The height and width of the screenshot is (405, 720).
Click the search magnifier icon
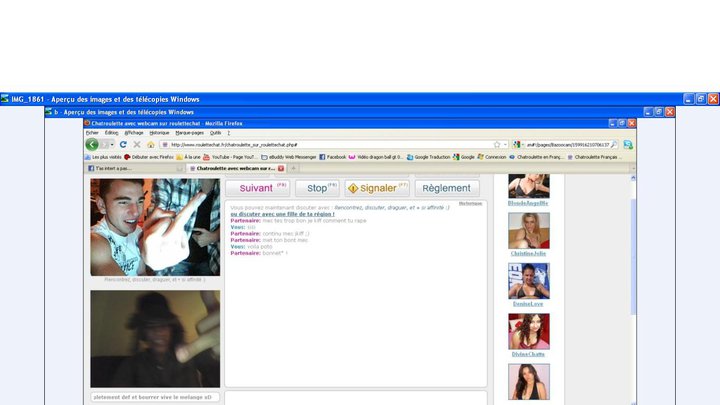click(613, 144)
